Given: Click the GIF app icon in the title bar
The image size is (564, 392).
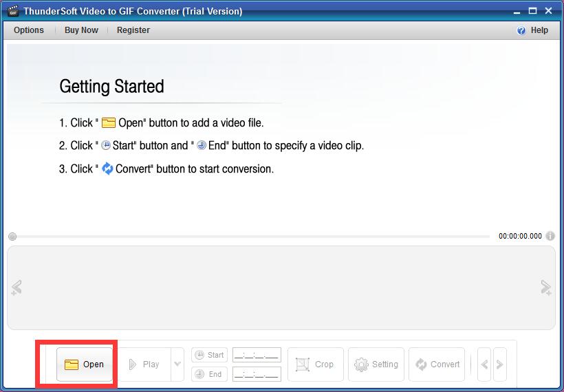Looking at the screenshot, I should click(13, 11).
